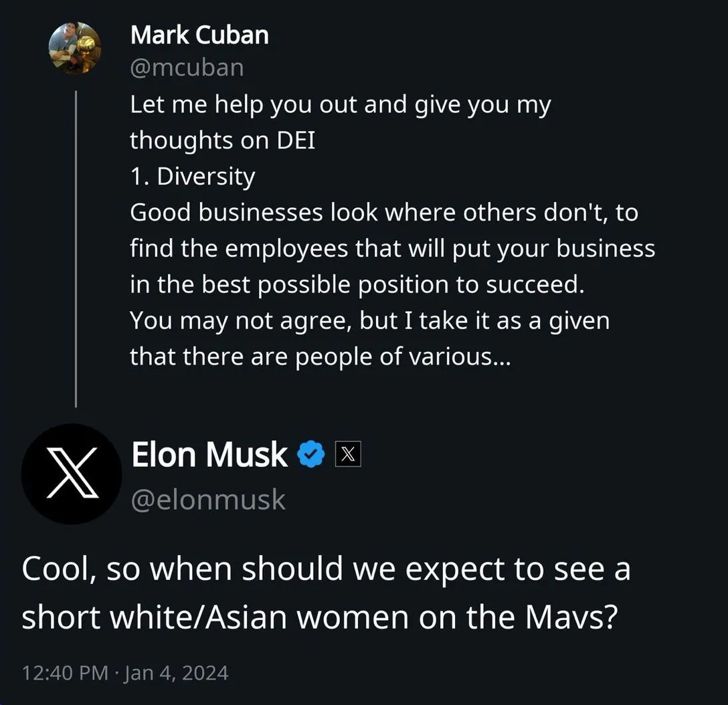Click the 'Cool, so when should we' reply line
This screenshot has width=728, height=705.
tap(326, 570)
